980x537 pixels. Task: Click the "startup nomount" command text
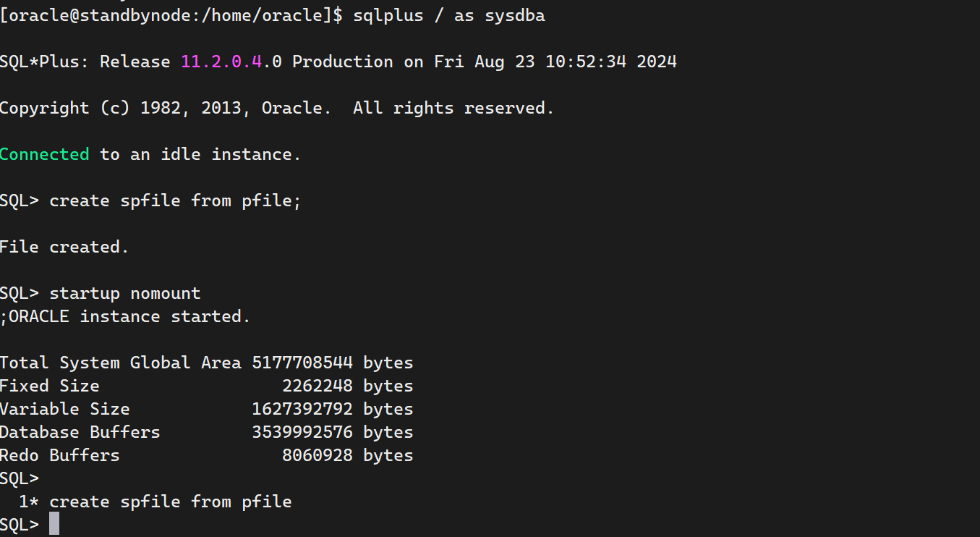click(x=124, y=293)
